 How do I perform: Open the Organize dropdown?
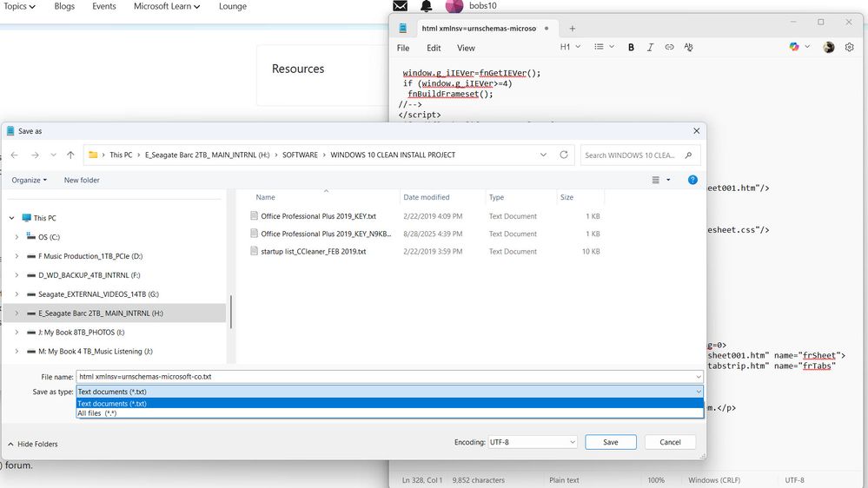pos(30,180)
